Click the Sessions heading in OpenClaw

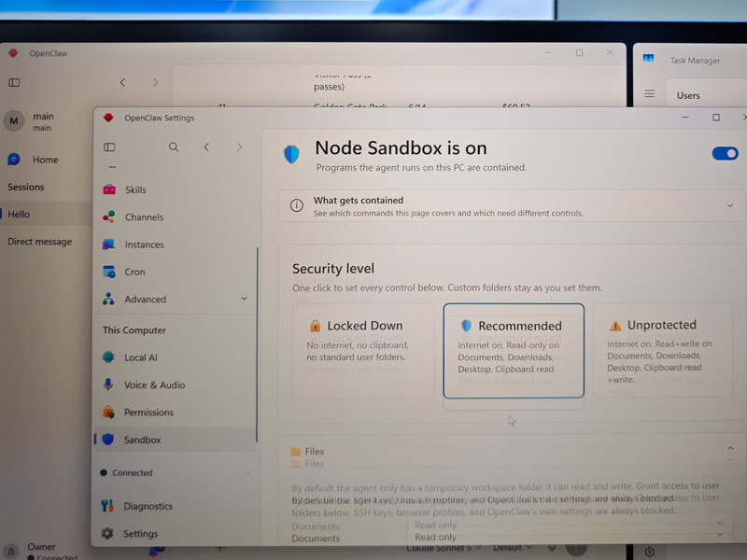26,188
